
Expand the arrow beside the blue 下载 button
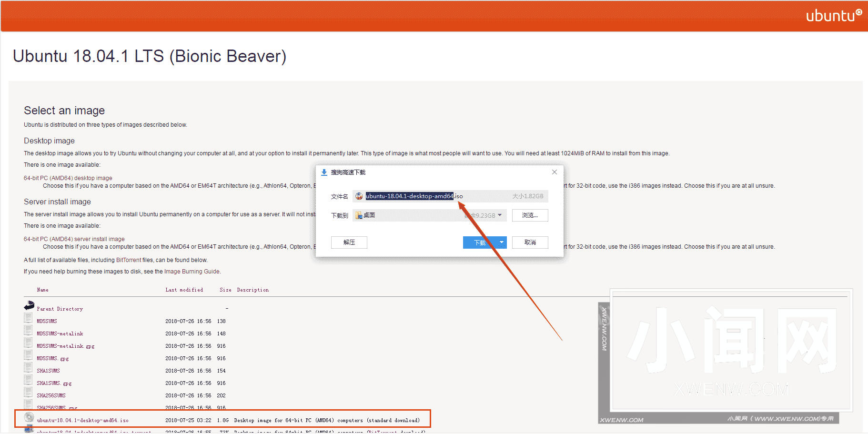tap(502, 242)
